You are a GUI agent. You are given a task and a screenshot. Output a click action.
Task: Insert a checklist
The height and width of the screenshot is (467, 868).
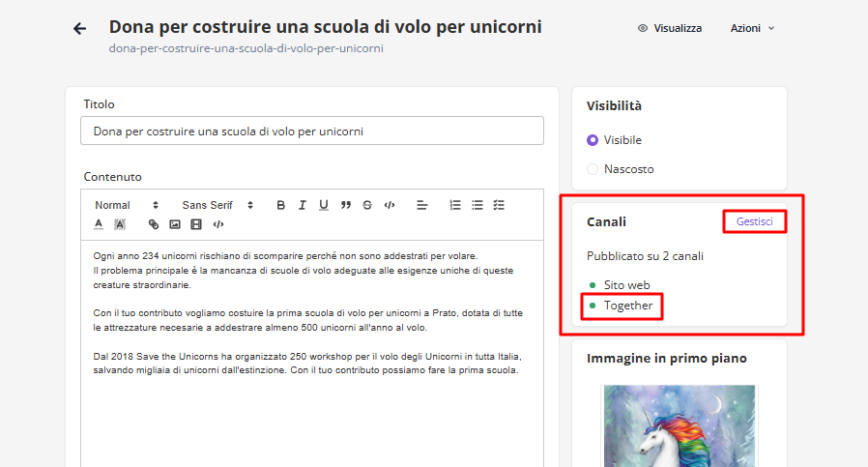pos(499,205)
